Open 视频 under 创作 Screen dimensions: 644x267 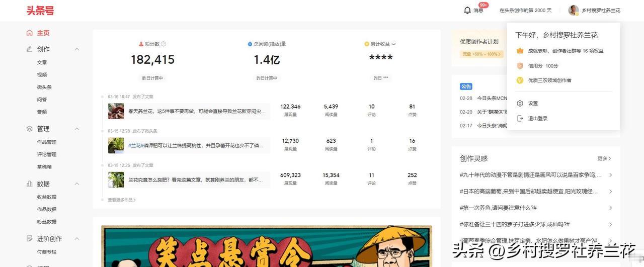tap(42, 74)
